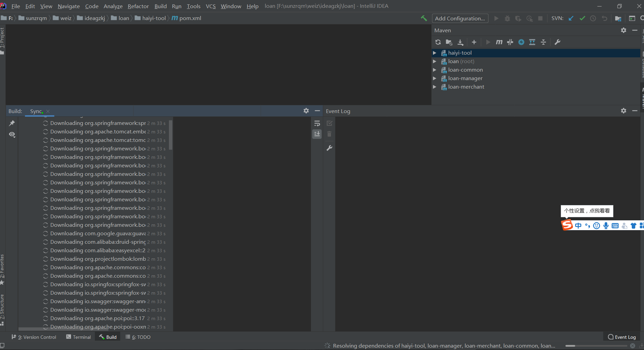This screenshot has height=350, width=644.
Task: Show Maven dependencies diagram icon
Action: tap(532, 42)
